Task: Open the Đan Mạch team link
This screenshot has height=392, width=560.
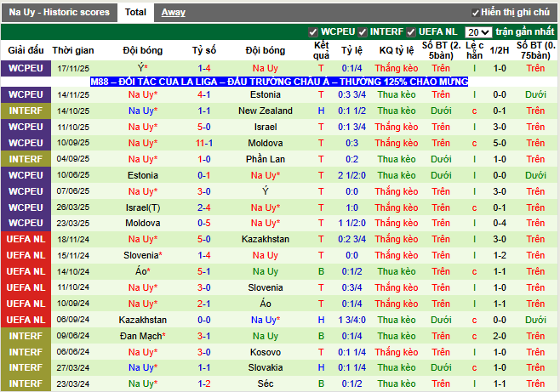Action: 141,336
